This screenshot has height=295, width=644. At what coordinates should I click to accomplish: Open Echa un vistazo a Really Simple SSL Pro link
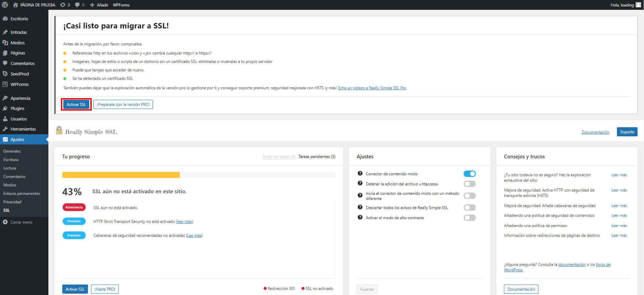pos(372,88)
